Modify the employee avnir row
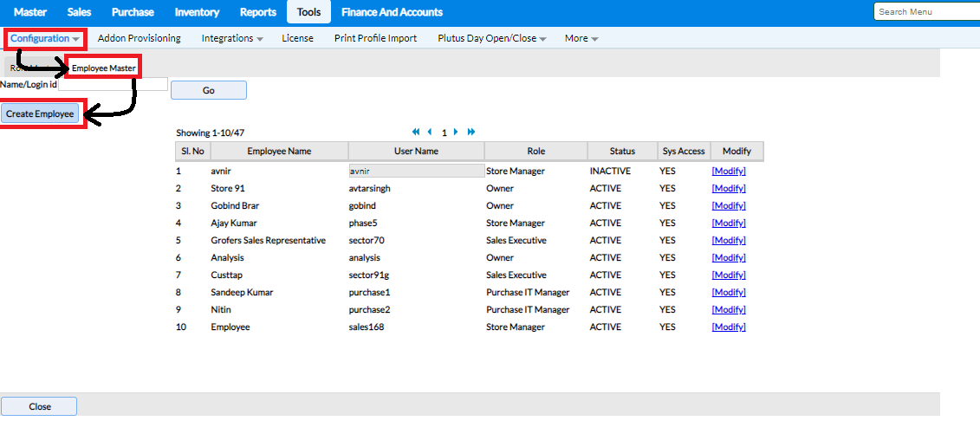Screen dimensions: 980x421 728,172
